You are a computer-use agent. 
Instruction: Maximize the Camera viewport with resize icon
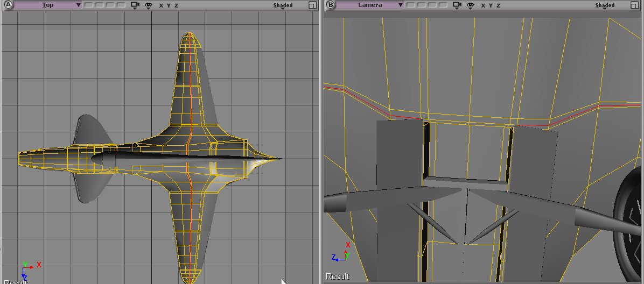click(635, 5)
